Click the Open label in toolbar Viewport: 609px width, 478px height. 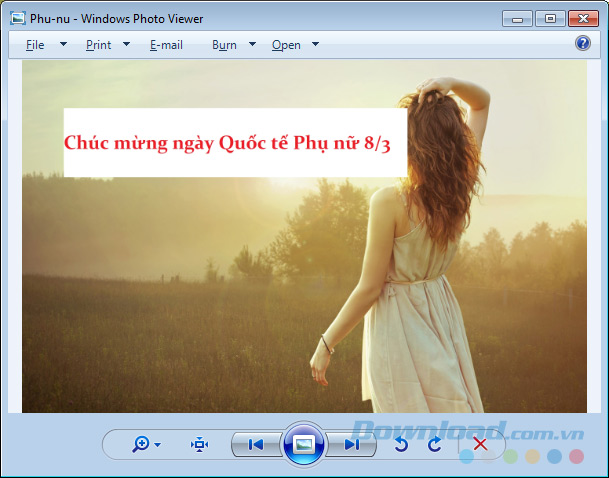pos(286,45)
